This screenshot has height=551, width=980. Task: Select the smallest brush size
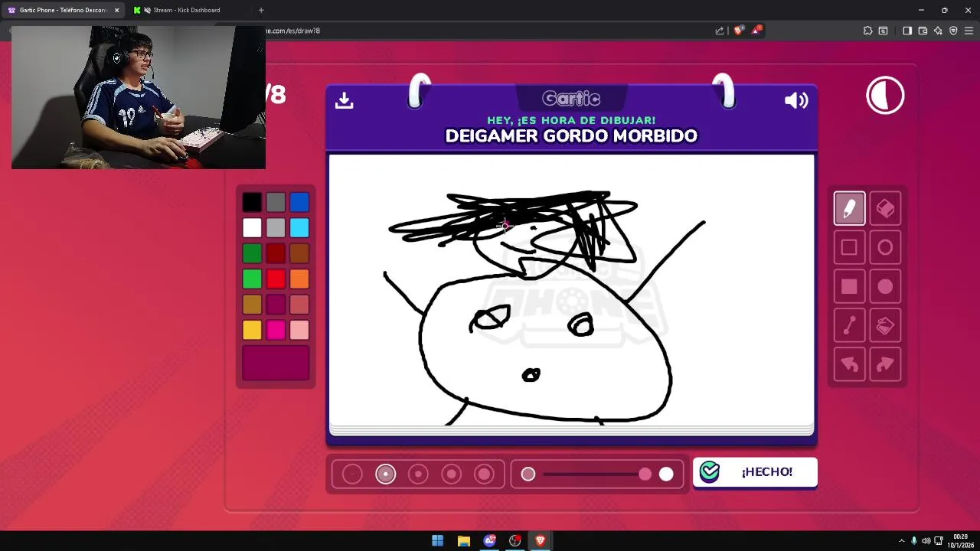(352, 474)
